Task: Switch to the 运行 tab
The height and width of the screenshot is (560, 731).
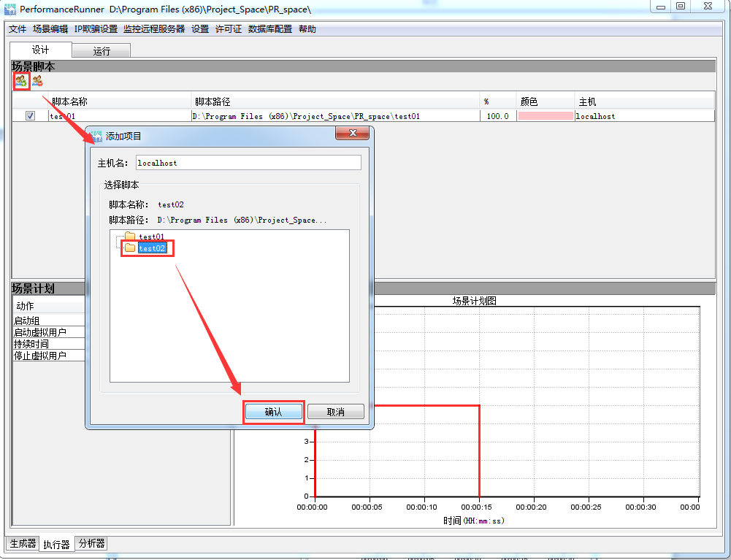Action: pos(102,51)
